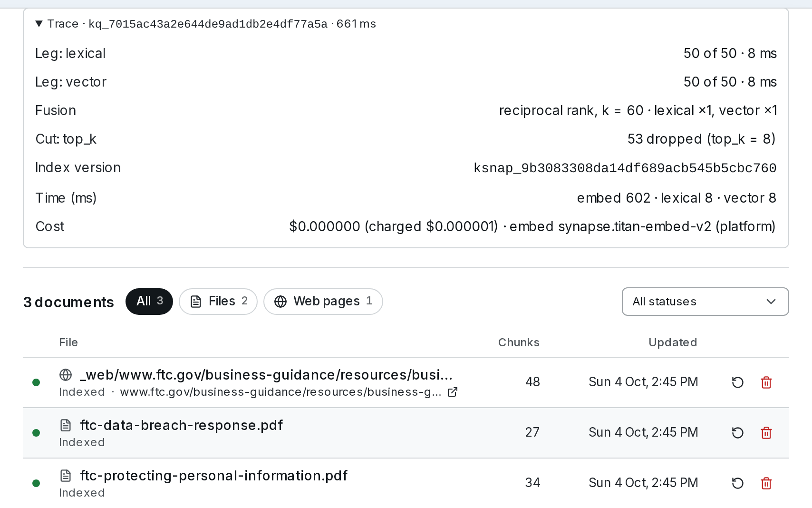Open _web/www.ftc.gov/business-guidance document name
The height and width of the screenshot is (508, 812).
click(266, 375)
